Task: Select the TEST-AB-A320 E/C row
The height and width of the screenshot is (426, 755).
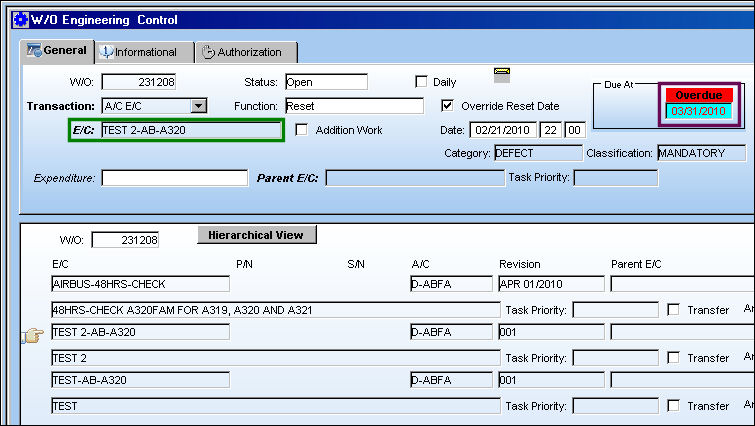Action: (140, 380)
